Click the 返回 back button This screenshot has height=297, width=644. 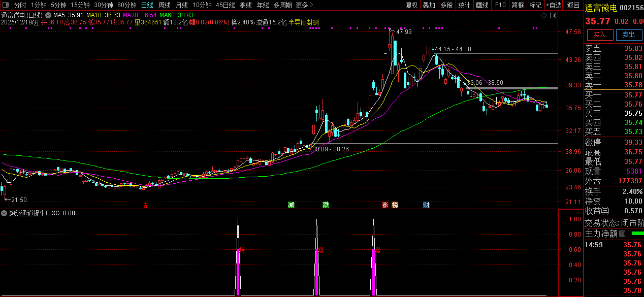click(x=573, y=5)
